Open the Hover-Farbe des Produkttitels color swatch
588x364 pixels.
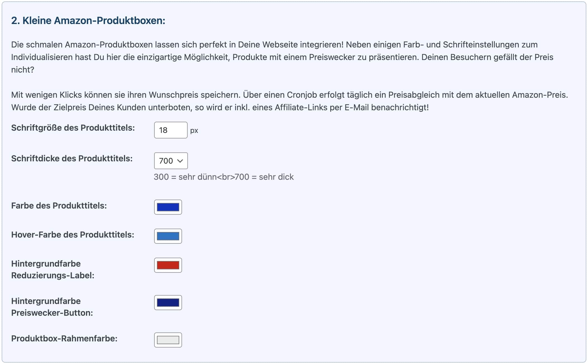(168, 236)
